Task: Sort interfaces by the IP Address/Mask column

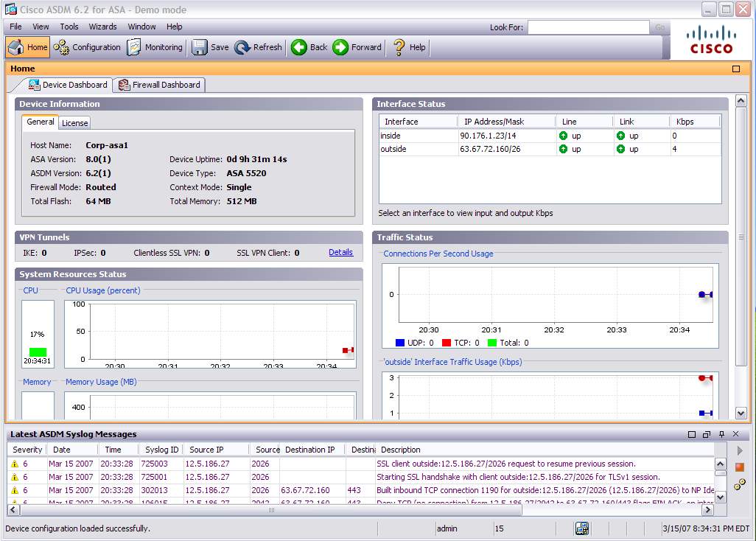Action: tap(505, 122)
